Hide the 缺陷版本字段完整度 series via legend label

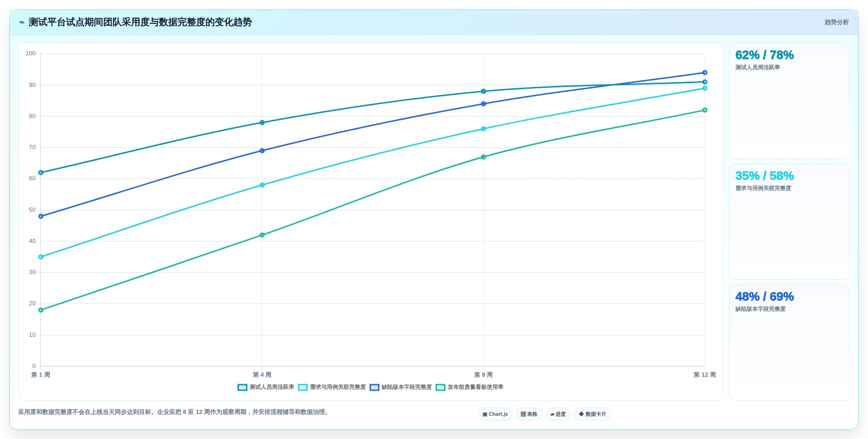pos(406,387)
